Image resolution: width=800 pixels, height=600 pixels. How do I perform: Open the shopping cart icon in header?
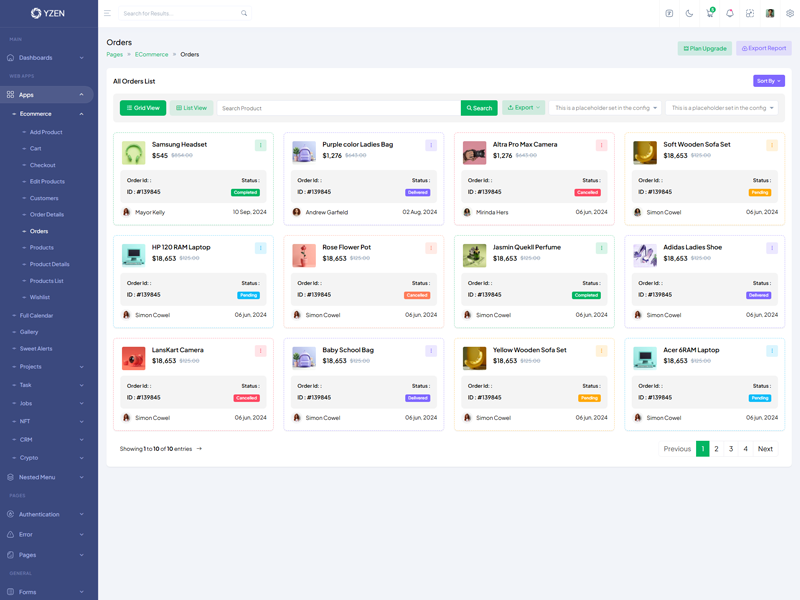710,14
